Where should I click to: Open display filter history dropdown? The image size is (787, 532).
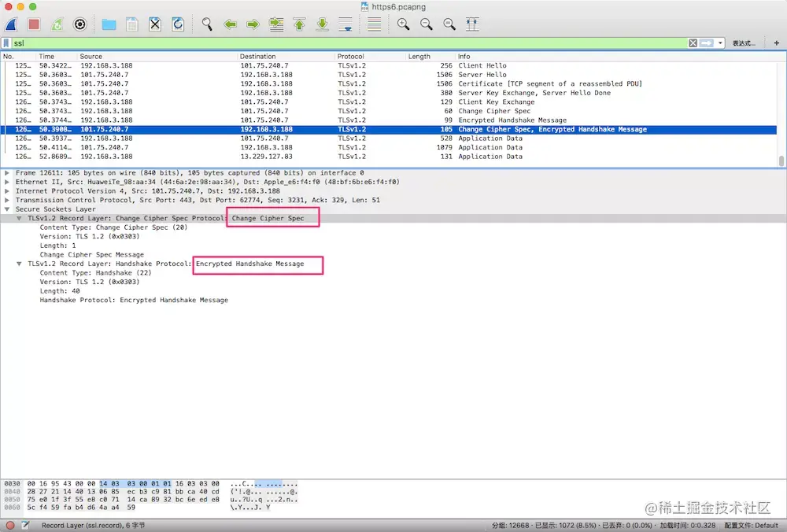coord(720,43)
